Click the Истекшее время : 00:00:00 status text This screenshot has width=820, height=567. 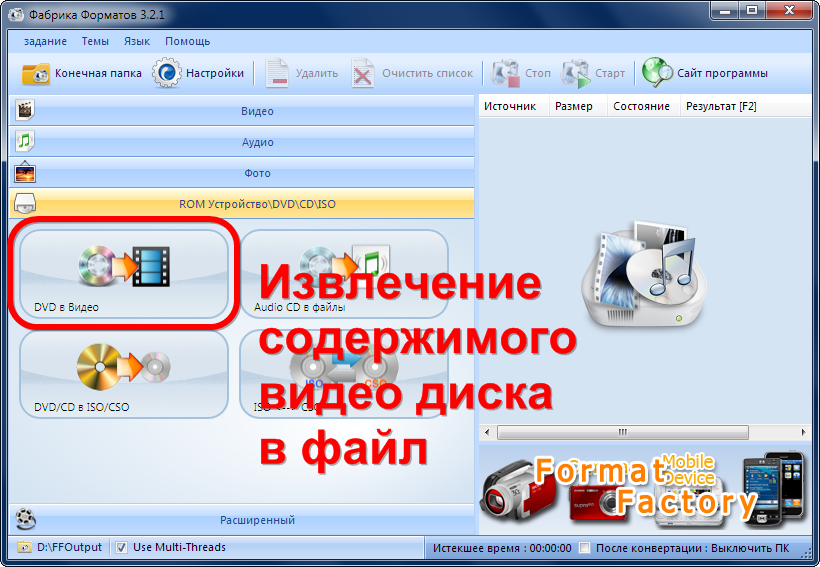click(x=502, y=548)
